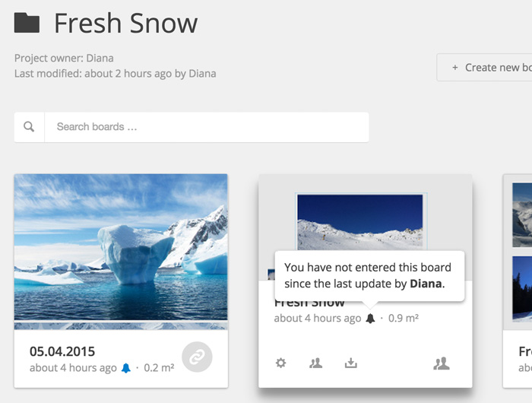
Task: Click the plus sign on Create new button
Action: click(455, 68)
